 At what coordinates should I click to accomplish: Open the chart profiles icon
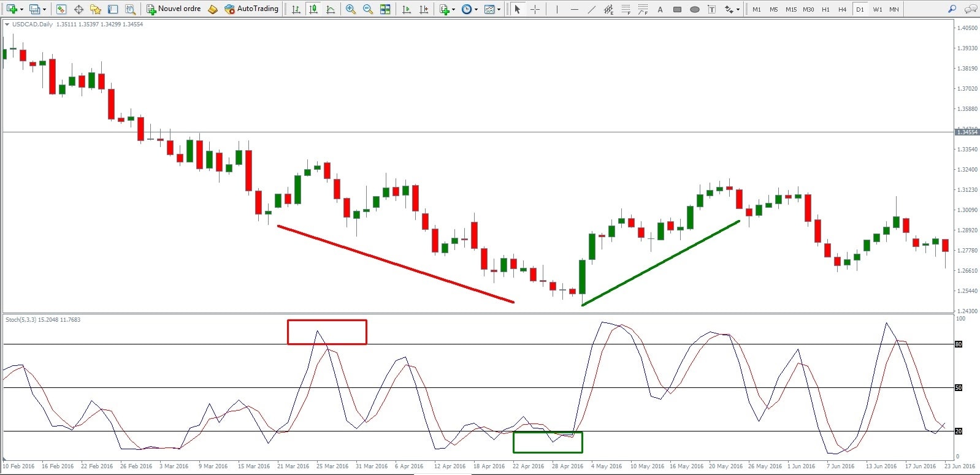pyautogui.click(x=35, y=9)
